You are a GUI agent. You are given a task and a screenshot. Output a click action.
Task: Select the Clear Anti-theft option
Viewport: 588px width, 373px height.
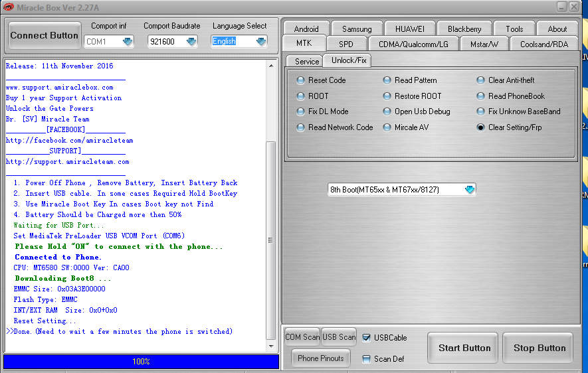481,80
